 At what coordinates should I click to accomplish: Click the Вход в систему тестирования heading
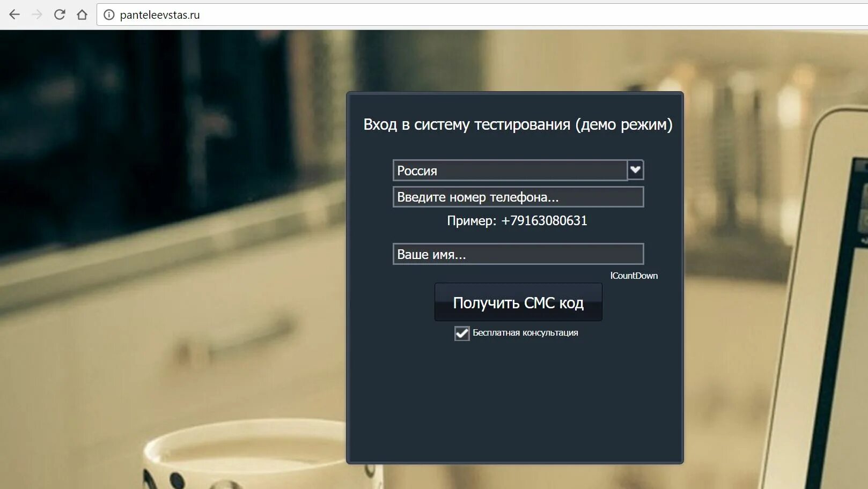click(x=518, y=124)
